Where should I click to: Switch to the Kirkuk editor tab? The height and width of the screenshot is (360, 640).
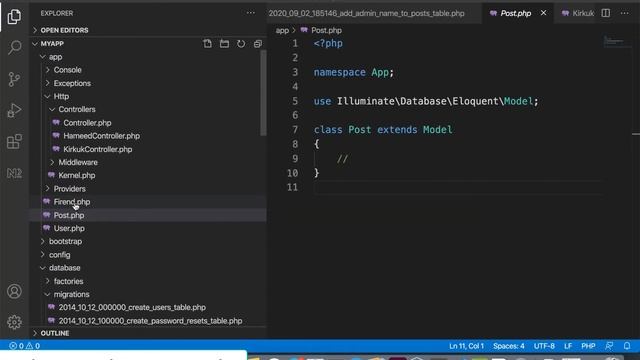pos(578,13)
